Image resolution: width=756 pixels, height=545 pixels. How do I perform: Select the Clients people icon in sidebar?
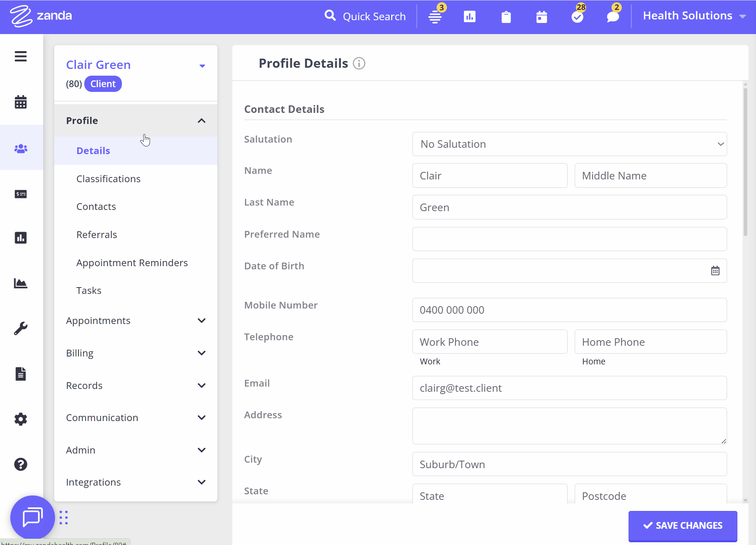pos(21,148)
